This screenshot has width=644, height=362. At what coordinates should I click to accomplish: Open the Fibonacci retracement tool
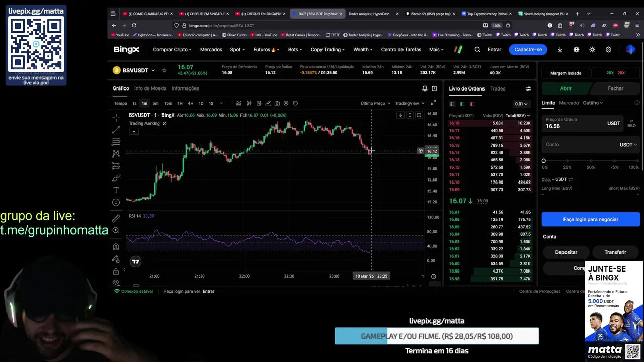116,142
